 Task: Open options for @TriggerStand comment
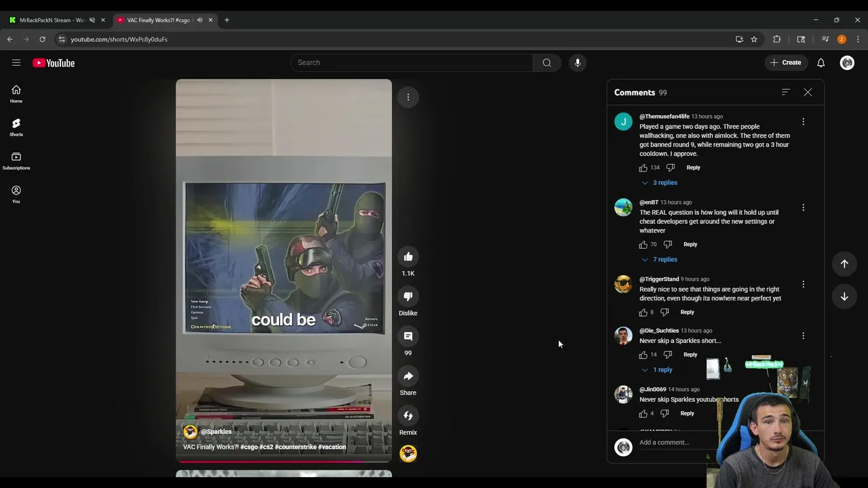tap(804, 284)
